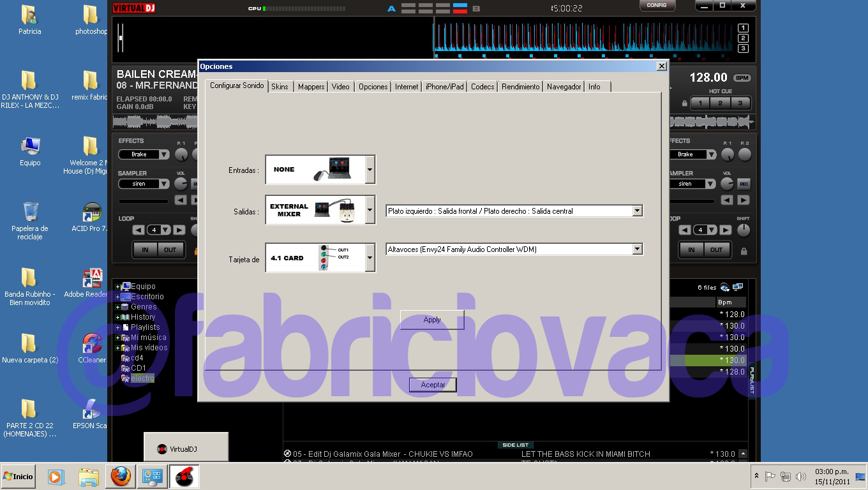Screen dimensions: 868x490
Task: Open Windows Media Player from taskbar
Action: (x=56, y=477)
